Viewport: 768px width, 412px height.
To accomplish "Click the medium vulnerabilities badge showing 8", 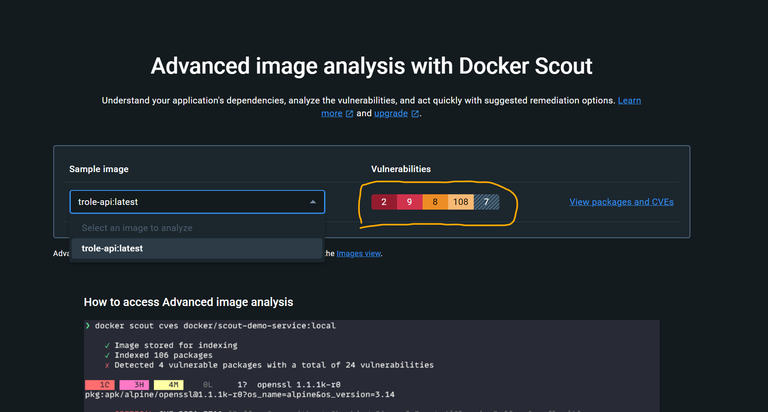I will pyautogui.click(x=435, y=202).
